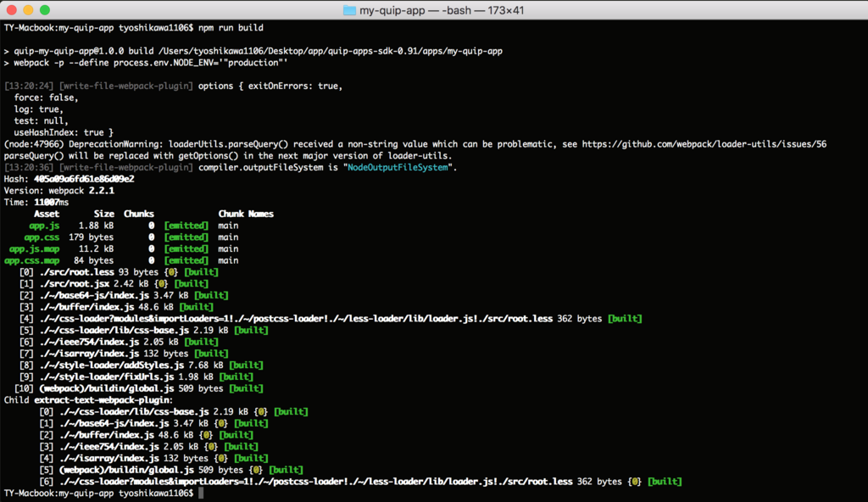Click the 'Asset' column header
The height and width of the screenshot is (502, 868).
[47, 214]
